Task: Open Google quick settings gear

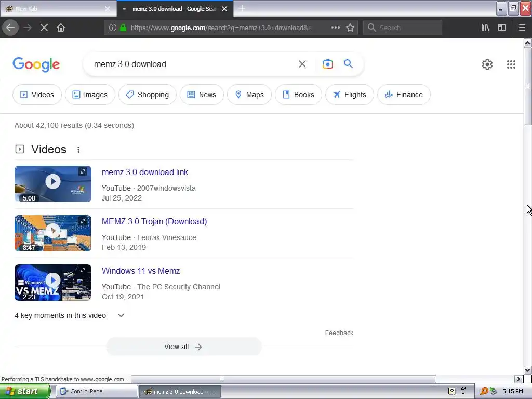Action: (x=487, y=64)
